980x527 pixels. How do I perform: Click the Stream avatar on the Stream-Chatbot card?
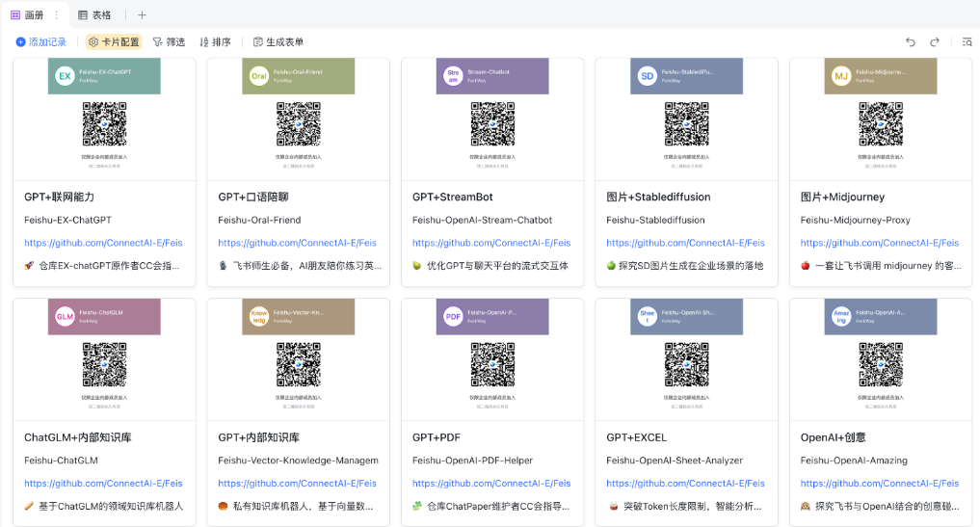453,76
